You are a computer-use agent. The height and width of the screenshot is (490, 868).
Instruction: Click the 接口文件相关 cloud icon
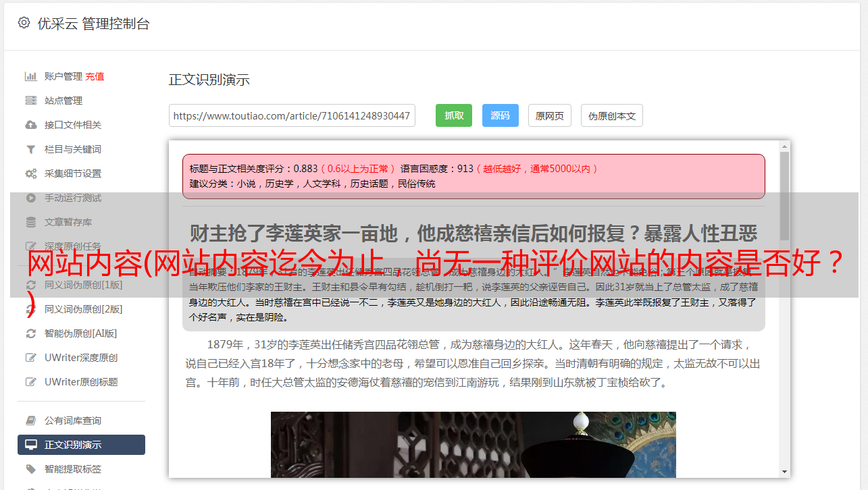(x=30, y=125)
